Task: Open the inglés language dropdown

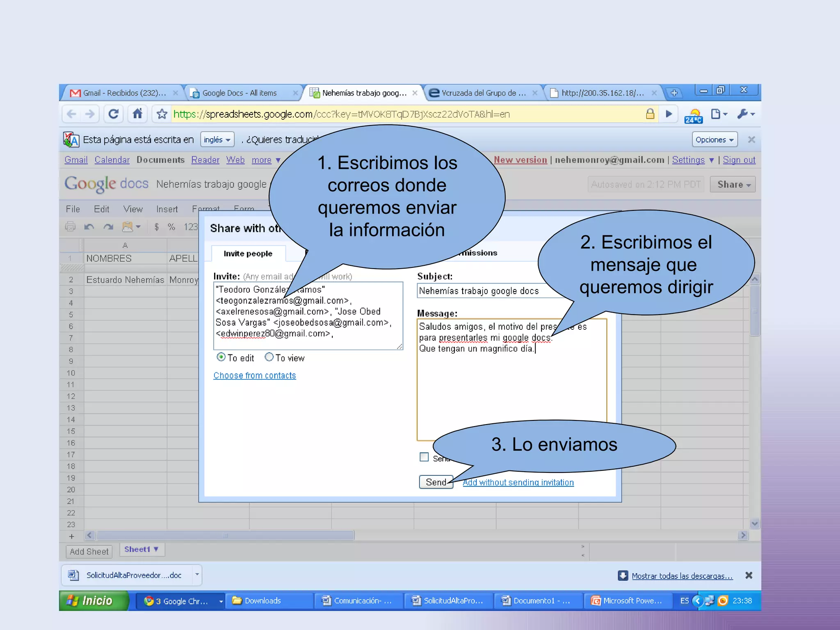Action: pos(217,140)
